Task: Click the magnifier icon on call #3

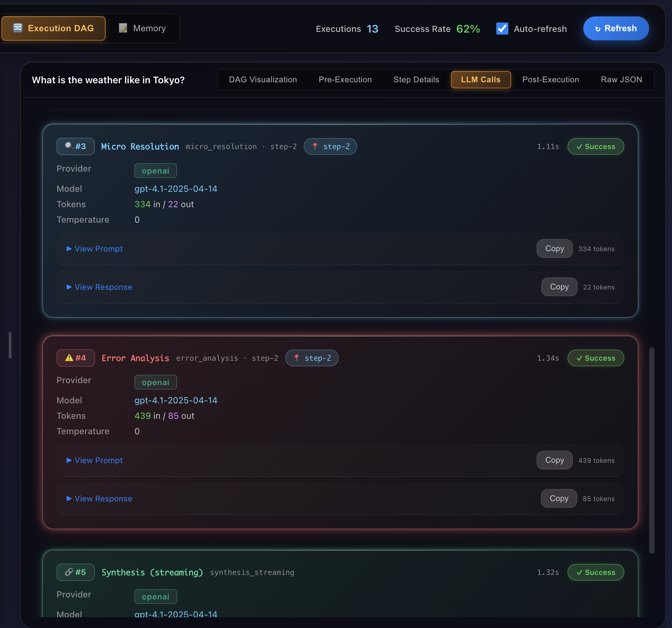Action: click(x=69, y=146)
